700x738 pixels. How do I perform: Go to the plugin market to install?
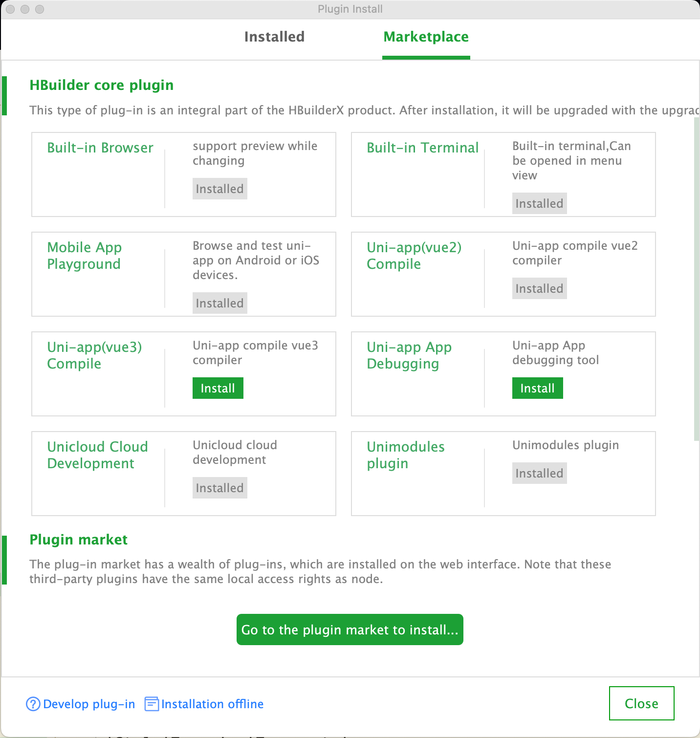[350, 629]
